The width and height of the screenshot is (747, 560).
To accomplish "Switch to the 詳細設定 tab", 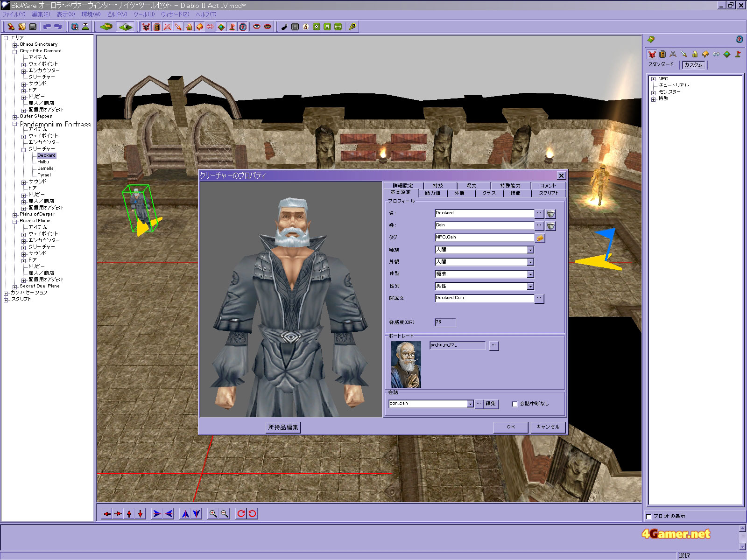I will tap(402, 186).
